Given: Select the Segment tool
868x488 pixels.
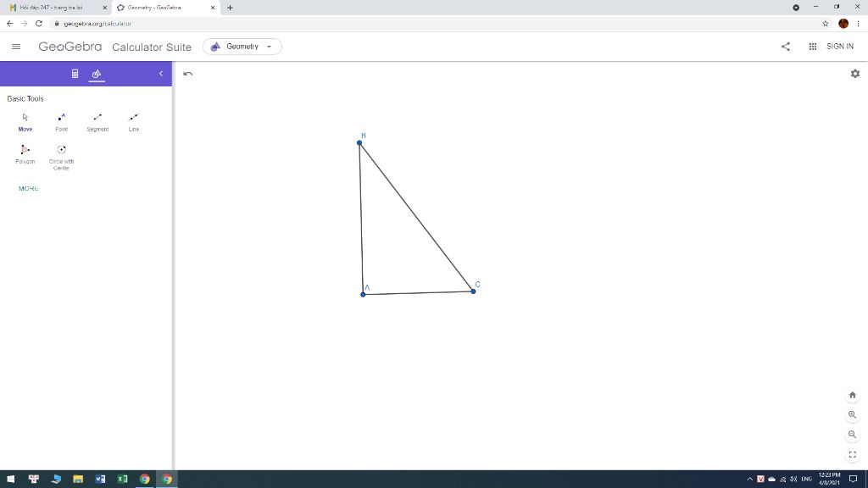Looking at the screenshot, I should pyautogui.click(x=97, y=122).
